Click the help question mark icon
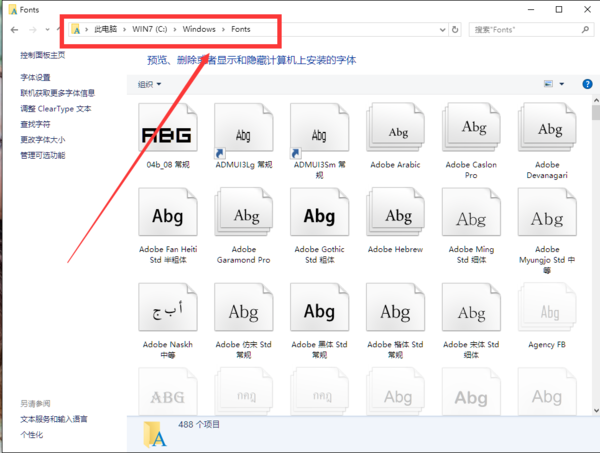 pyautogui.click(x=587, y=84)
